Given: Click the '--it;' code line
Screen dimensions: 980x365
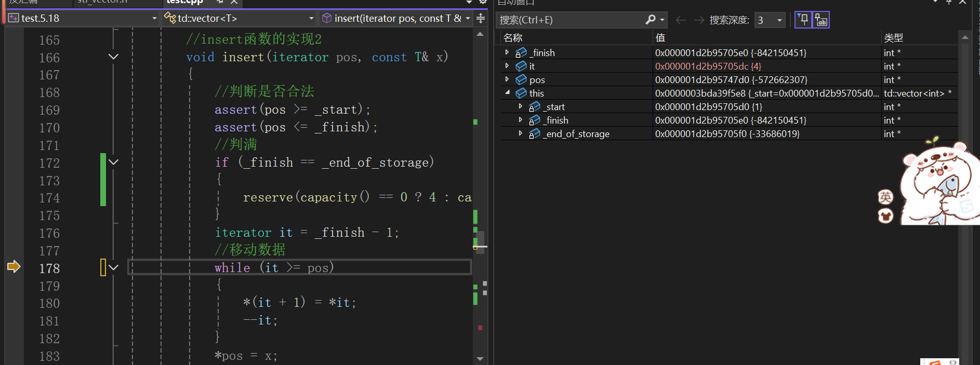Looking at the screenshot, I should (260, 320).
